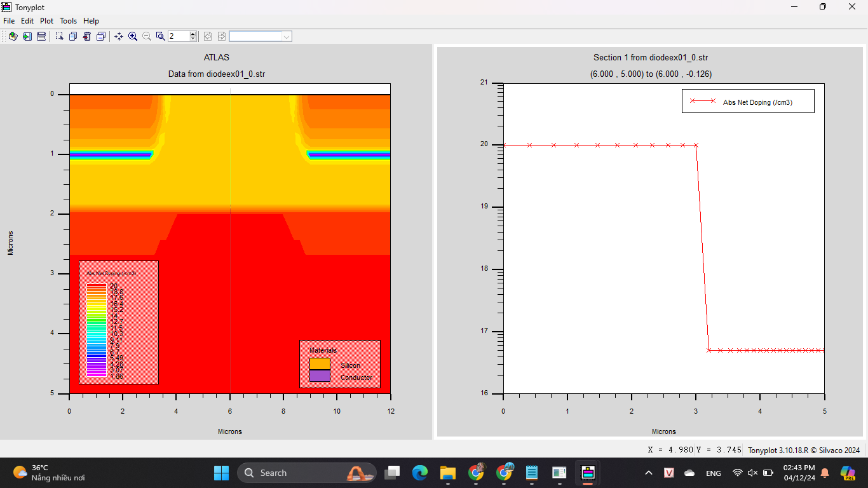Click the Abs Net Doping legend entry
Screen dimensions: 868x488
[747, 100]
